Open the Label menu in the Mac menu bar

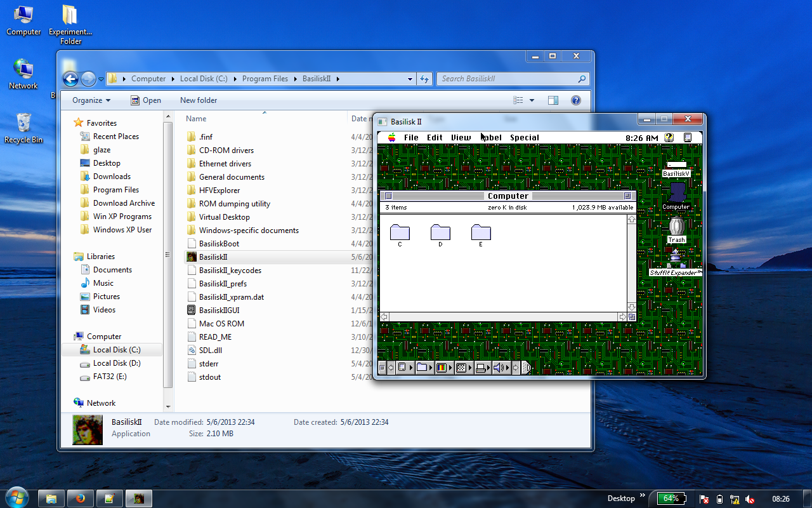click(x=490, y=137)
